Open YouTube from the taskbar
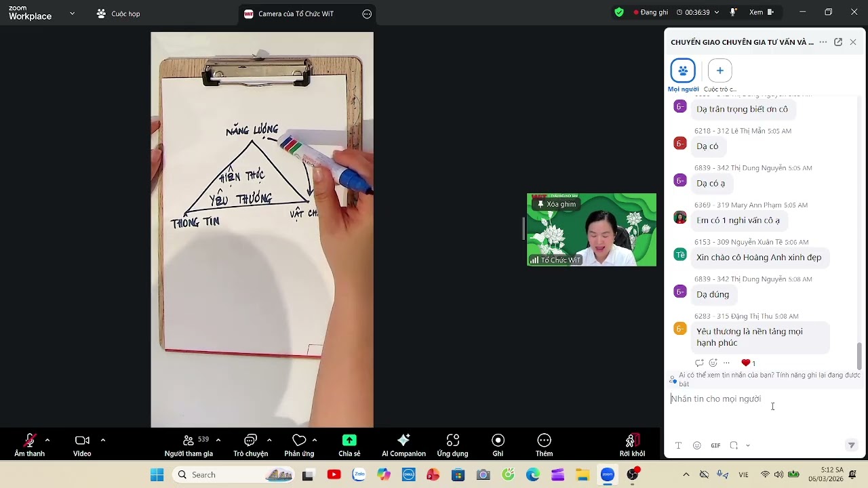This screenshot has height=488, width=868. point(334,474)
